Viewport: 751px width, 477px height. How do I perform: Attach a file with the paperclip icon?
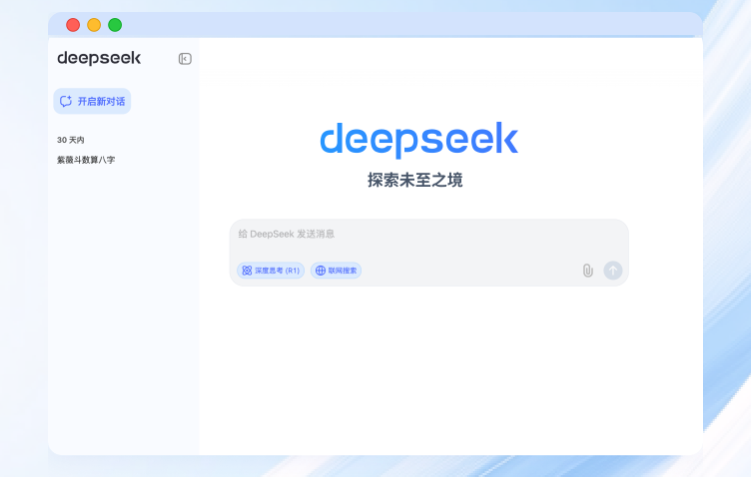[x=588, y=271]
